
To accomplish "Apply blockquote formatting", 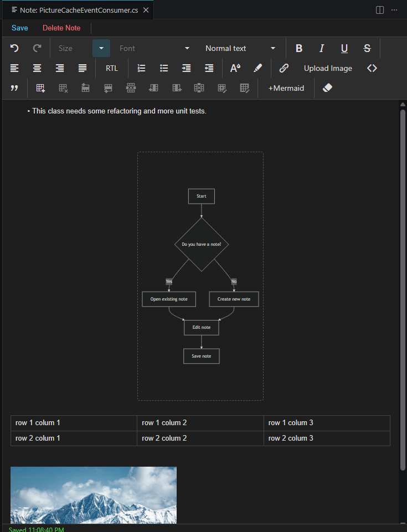I will 14,88.
